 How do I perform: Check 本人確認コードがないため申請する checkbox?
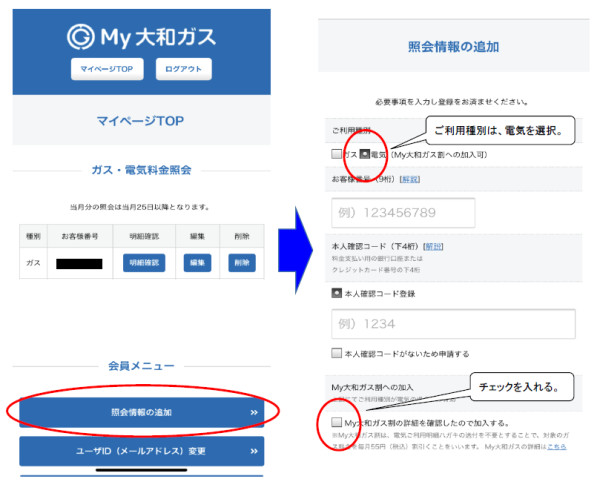(x=336, y=353)
